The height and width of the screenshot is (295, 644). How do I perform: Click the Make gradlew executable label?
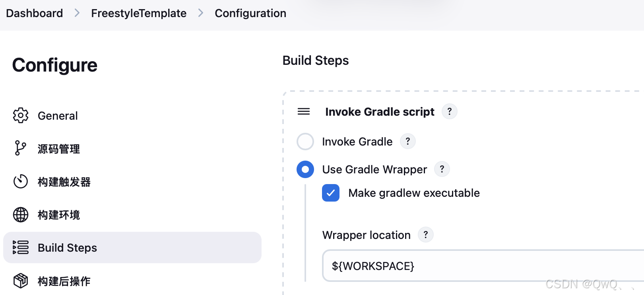point(414,193)
